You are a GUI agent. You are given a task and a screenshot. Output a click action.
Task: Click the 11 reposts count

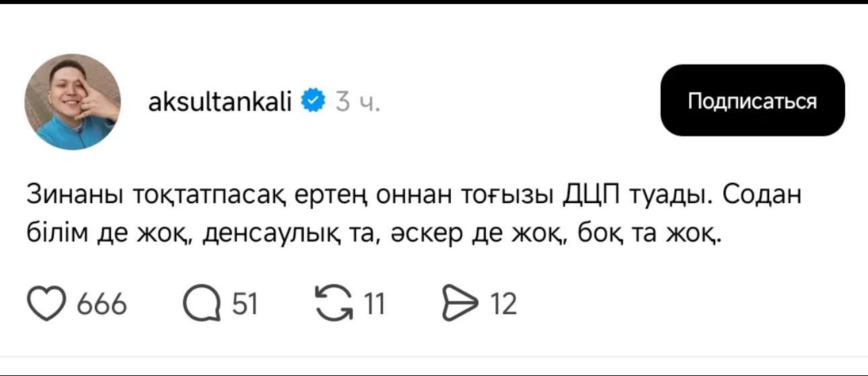374,305
